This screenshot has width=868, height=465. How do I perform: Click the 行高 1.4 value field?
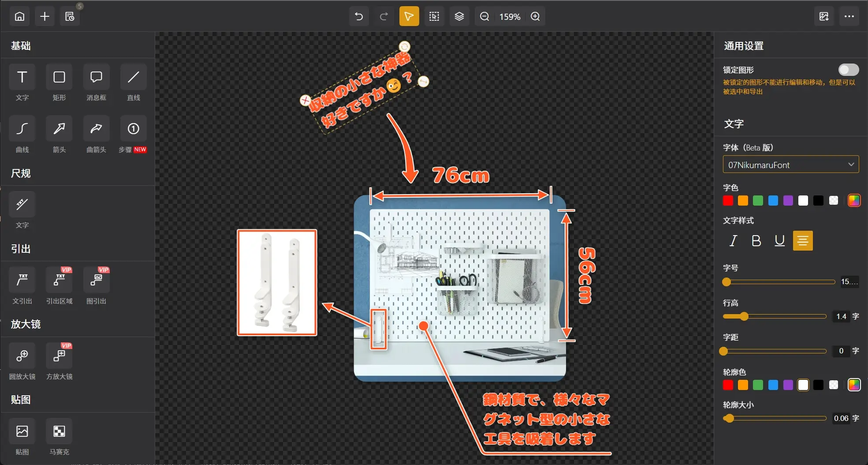pos(841,316)
